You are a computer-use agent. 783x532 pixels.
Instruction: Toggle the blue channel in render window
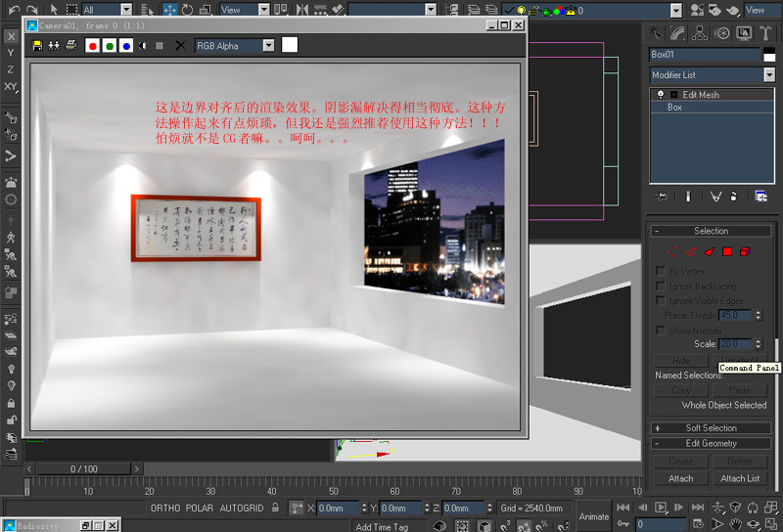pyautogui.click(x=126, y=45)
